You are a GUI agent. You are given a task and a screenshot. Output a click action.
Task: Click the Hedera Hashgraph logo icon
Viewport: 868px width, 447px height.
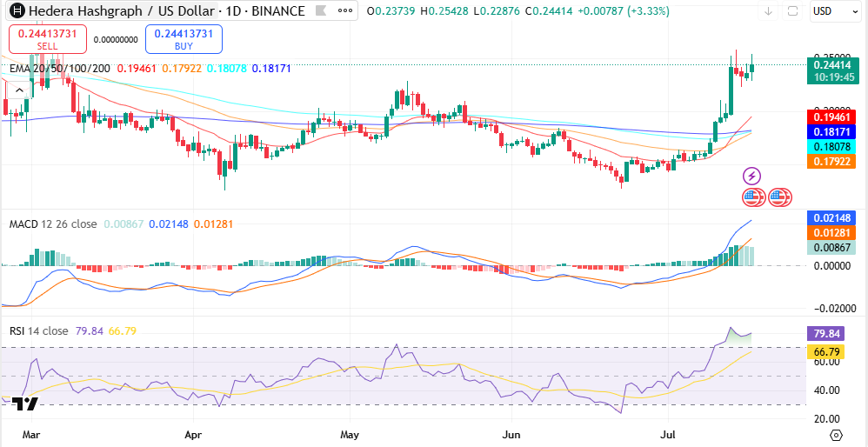point(18,10)
